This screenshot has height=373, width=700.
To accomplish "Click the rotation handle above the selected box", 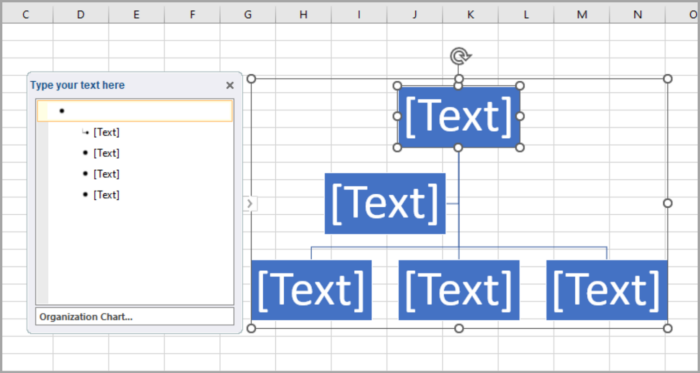I will click(459, 57).
